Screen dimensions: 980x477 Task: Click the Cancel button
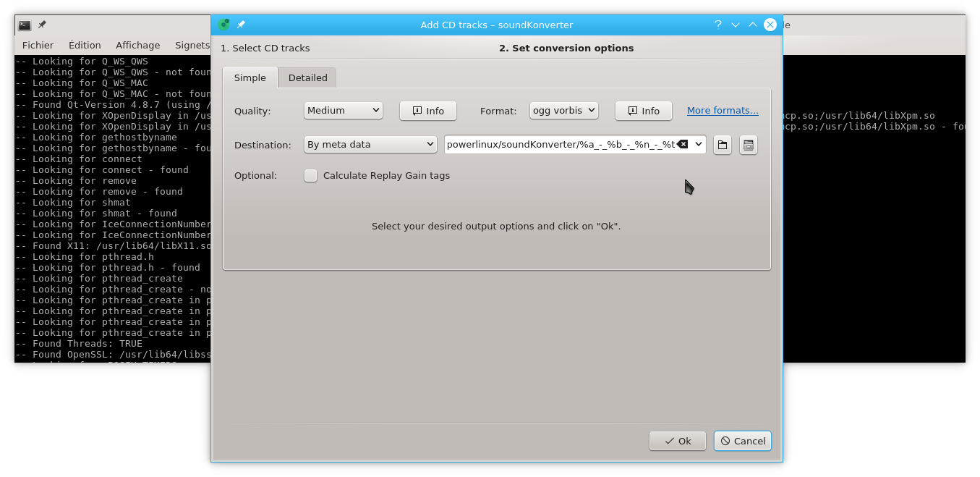click(x=743, y=441)
